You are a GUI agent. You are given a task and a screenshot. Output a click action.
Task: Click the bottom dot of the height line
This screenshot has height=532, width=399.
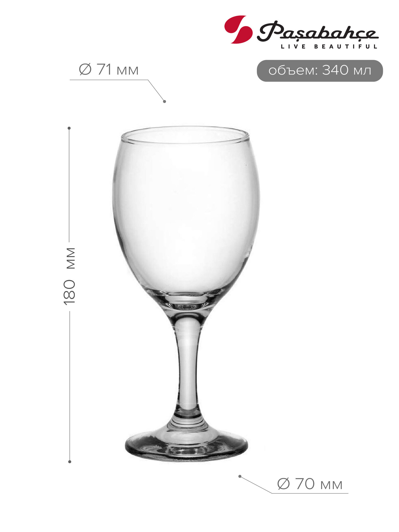70,462
